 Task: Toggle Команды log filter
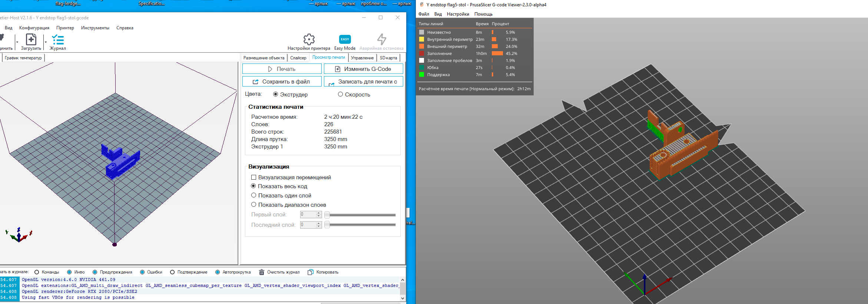[37, 272]
